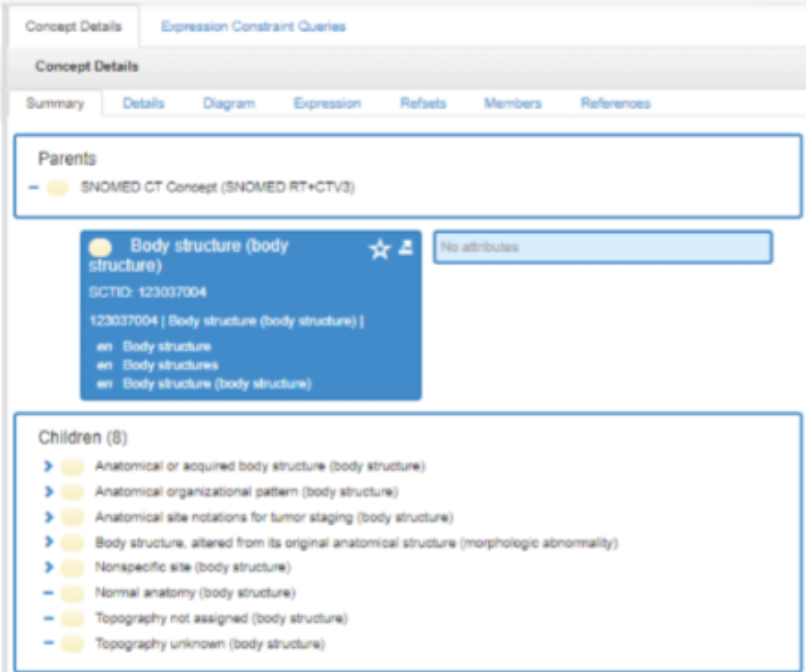Select the Members tab

coord(512,103)
